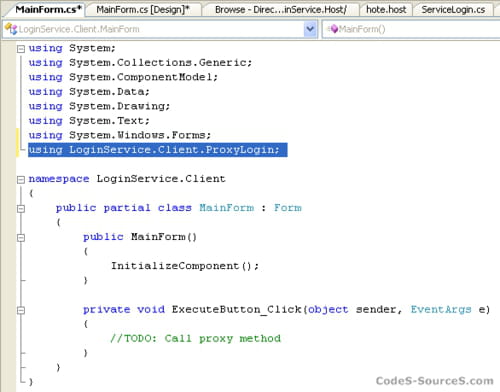Viewport: 500px width, 392px height.
Task: Collapse the using directives block
Action: [21, 49]
